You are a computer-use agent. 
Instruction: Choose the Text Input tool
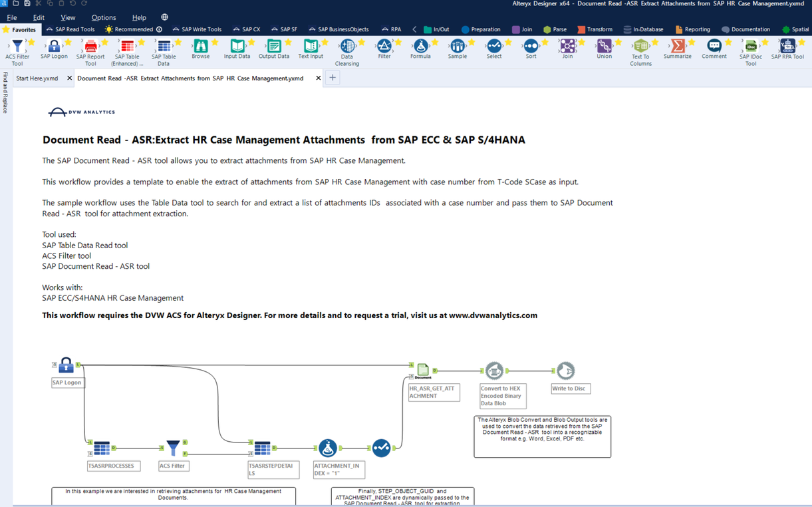click(311, 46)
